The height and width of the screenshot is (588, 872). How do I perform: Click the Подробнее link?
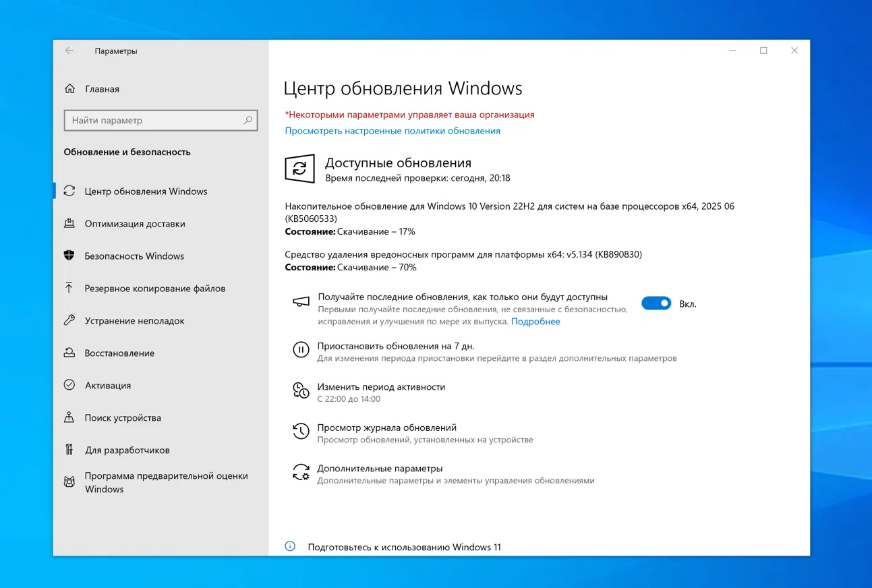(x=535, y=322)
